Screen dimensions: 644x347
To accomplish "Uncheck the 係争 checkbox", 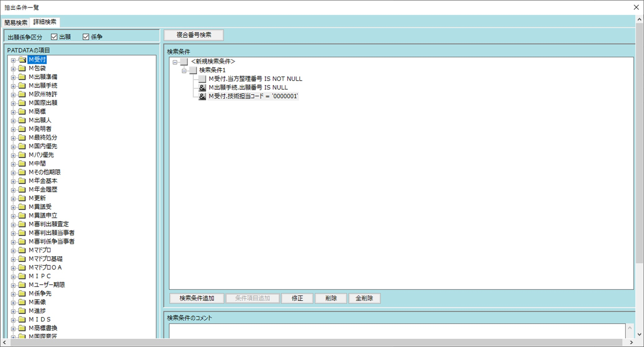I will point(86,37).
